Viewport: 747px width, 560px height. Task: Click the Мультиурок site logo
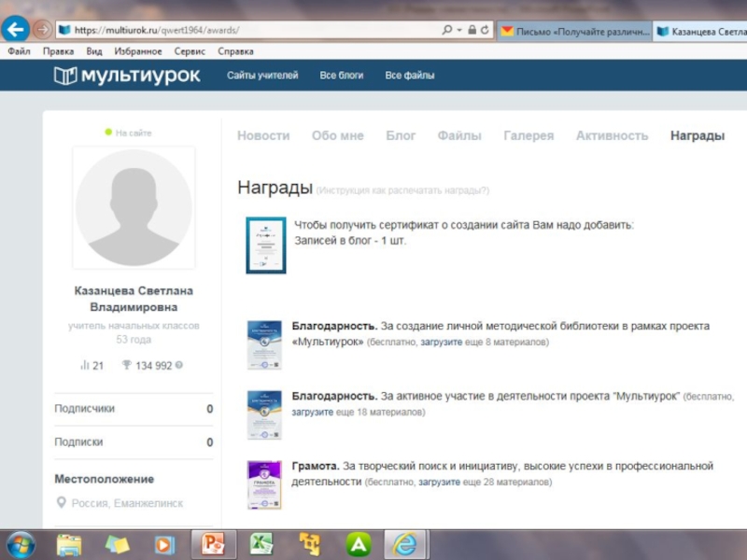coord(127,76)
